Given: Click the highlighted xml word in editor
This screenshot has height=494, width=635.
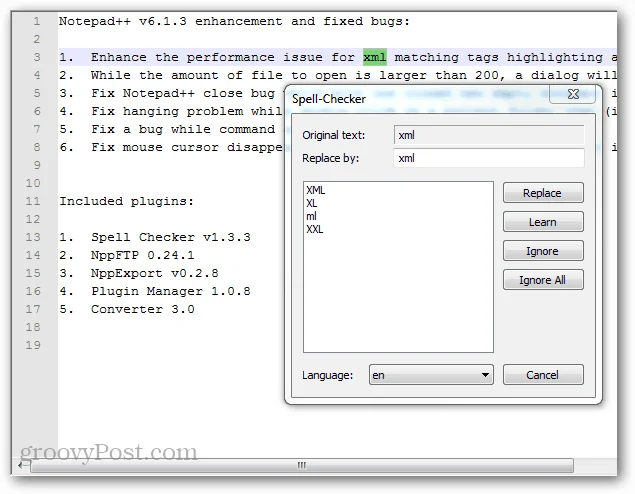Looking at the screenshot, I should pyautogui.click(x=375, y=57).
